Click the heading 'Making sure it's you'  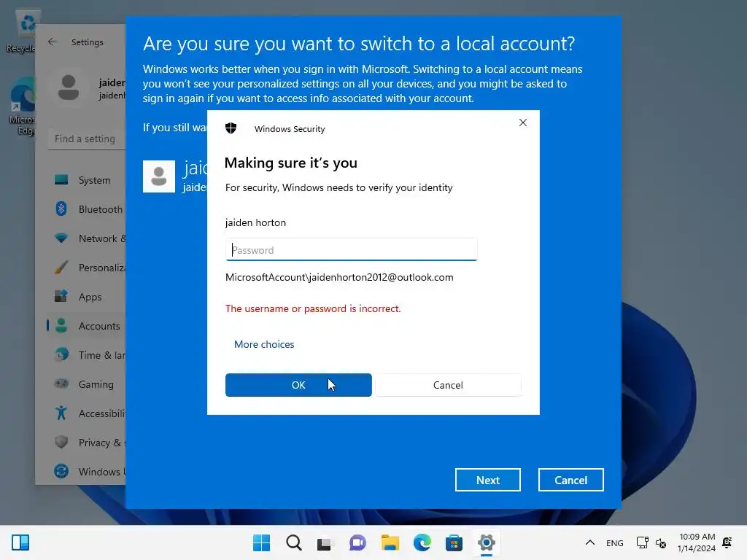290,163
